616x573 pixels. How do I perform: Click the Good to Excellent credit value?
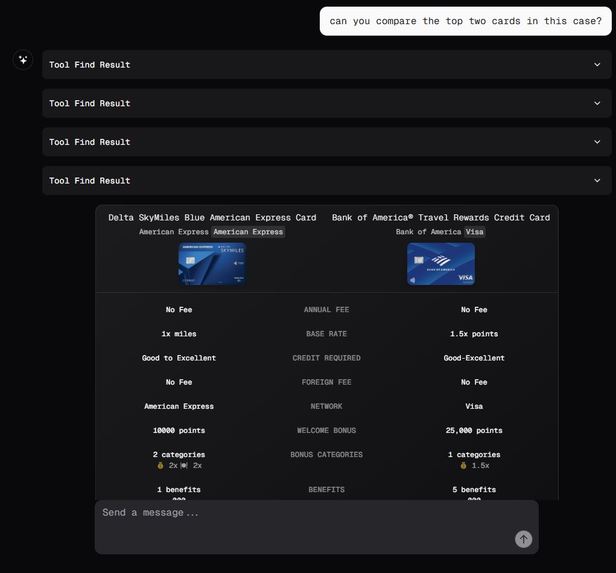pyautogui.click(x=179, y=358)
